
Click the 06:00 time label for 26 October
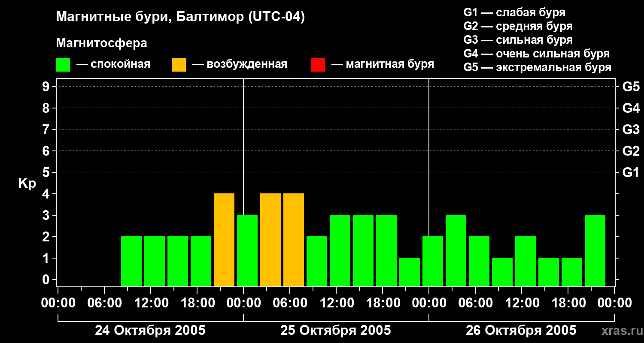tap(475, 303)
